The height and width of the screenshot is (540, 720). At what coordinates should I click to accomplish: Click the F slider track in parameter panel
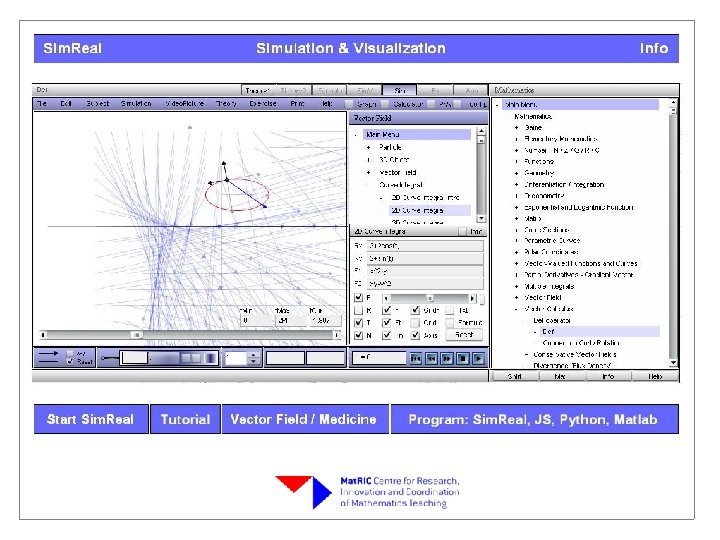[429, 298]
